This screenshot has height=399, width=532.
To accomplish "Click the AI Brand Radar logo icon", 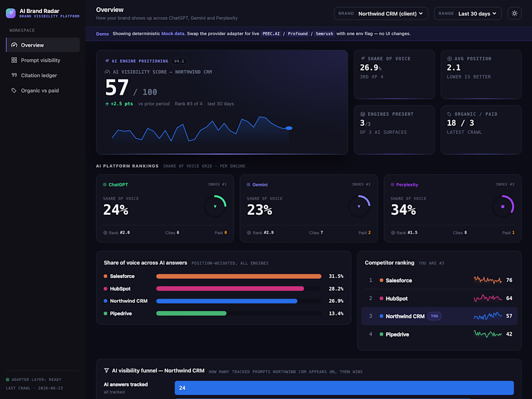I will tap(11, 13).
